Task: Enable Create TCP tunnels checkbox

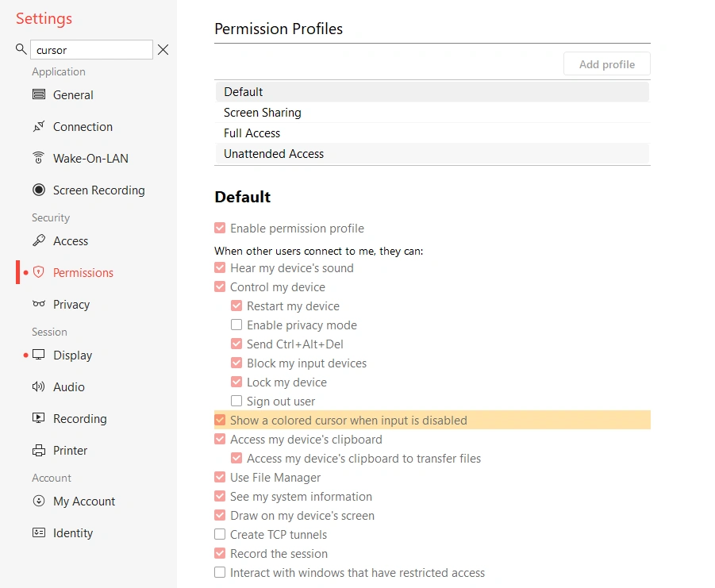Action: click(x=220, y=535)
